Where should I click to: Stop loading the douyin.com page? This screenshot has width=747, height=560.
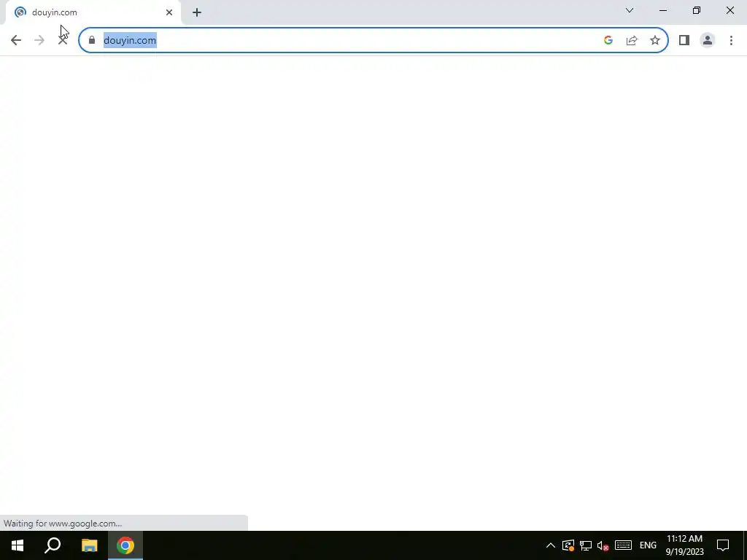tap(63, 41)
